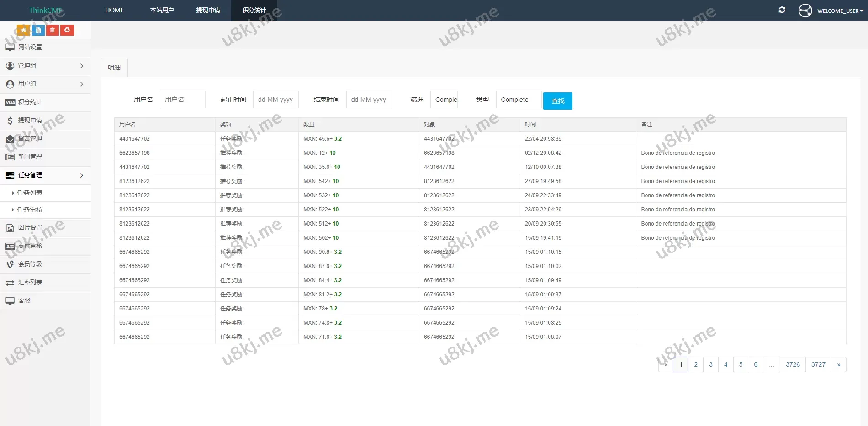Image resolution: width=868 pixels, height=426 pixels.
Task: Open 任务审核 under task management
Action: (x=30, y=210)
